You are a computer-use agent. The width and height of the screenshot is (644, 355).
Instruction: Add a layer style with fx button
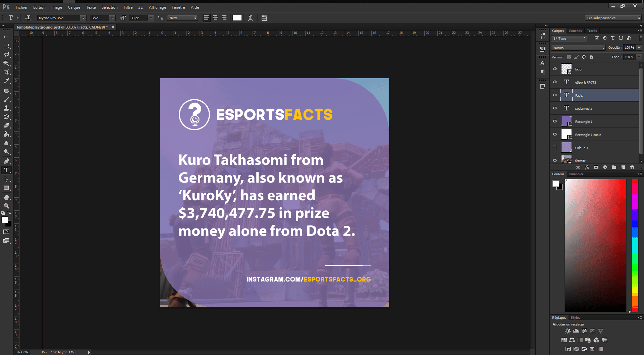[x=587, y=167]
